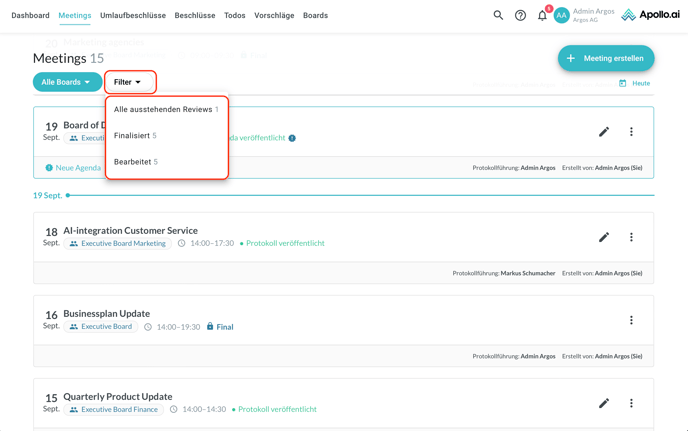Open more options for 19 Sept. meeting
This screenshot has width=688, height=431.
(x=631, y=132)
